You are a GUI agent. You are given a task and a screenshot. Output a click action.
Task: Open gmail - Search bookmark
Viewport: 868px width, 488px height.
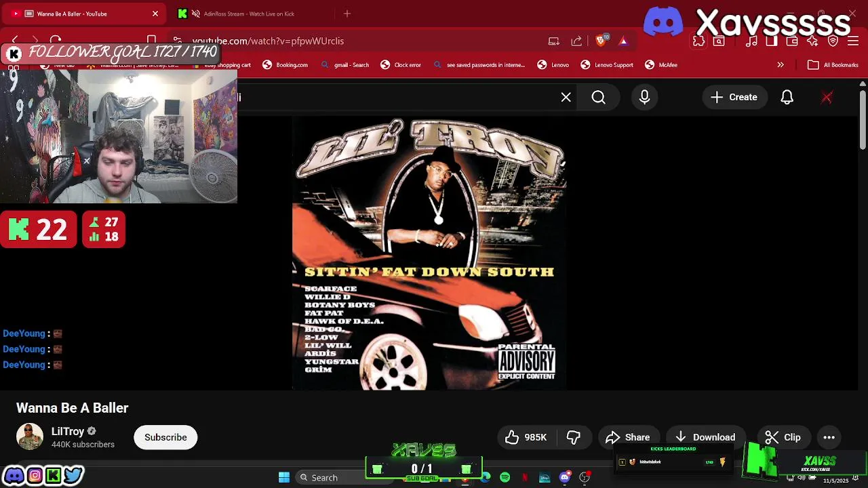pyautogui.click(x=344, y=65)
